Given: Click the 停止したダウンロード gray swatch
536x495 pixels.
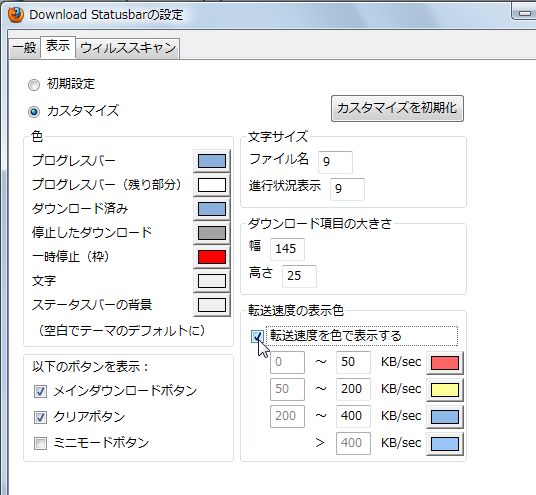Looking at the screenshot, I should 212,233.
